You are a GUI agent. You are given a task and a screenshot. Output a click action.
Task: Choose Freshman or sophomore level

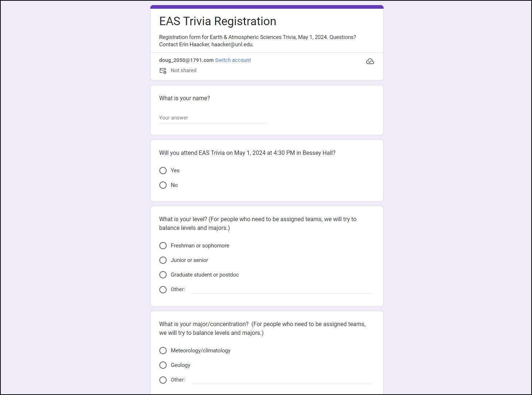pyautogui.click(x=163, y=246)
